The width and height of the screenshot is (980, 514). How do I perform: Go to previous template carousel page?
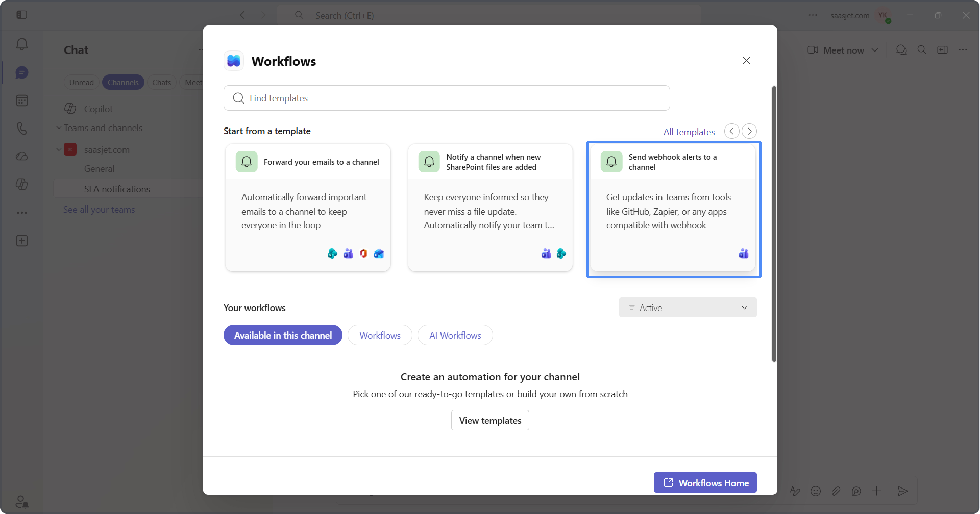tap(732, 131)
